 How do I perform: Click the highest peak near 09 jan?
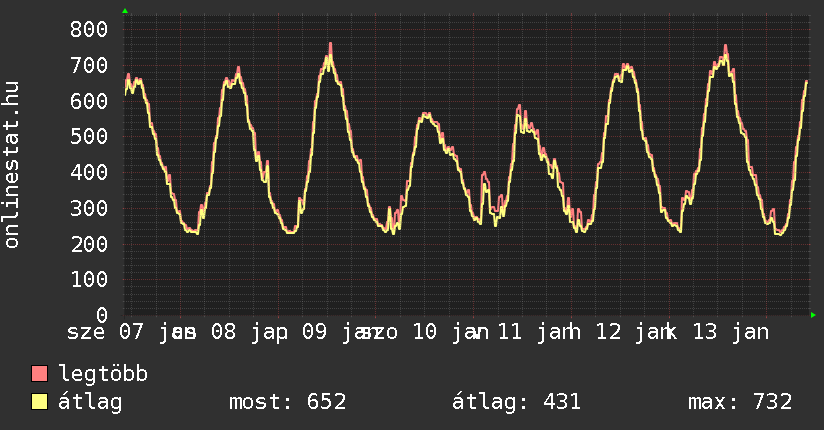[329, 46]
